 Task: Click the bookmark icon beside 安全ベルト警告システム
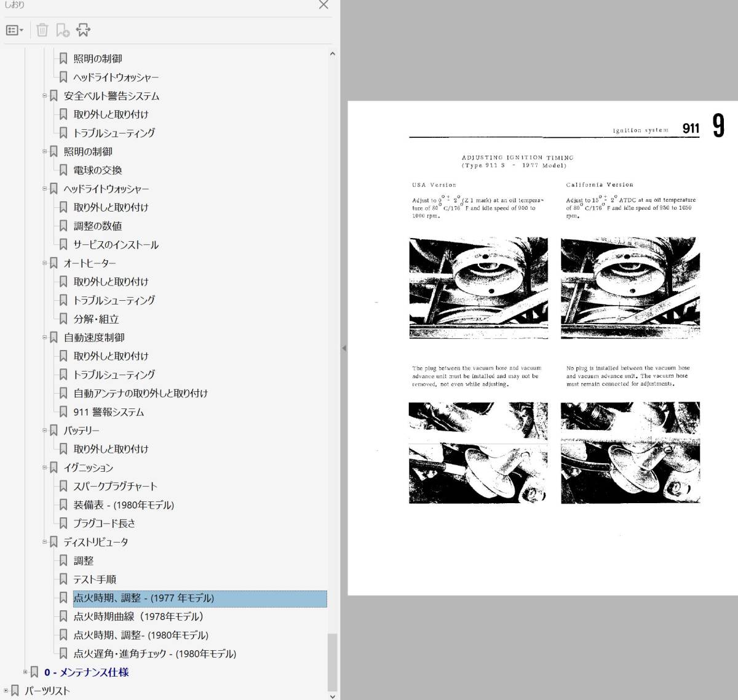coord(54,95)
